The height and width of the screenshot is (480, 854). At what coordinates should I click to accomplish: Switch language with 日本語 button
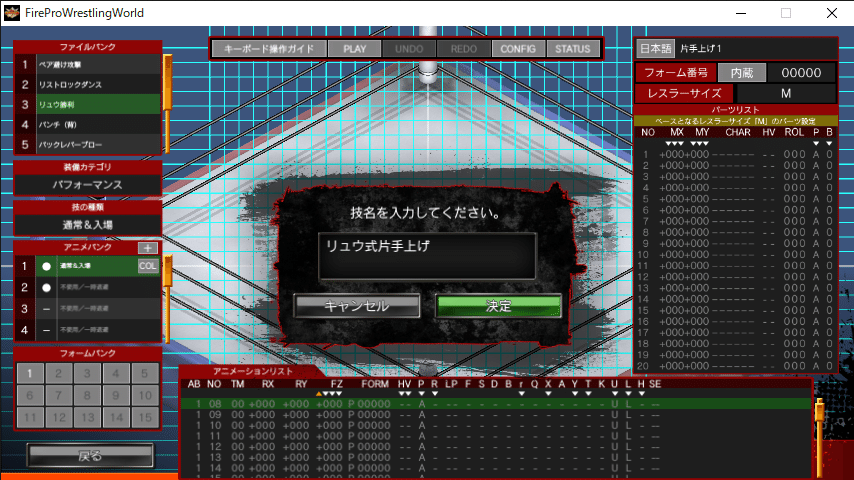(x=656, y=48)
